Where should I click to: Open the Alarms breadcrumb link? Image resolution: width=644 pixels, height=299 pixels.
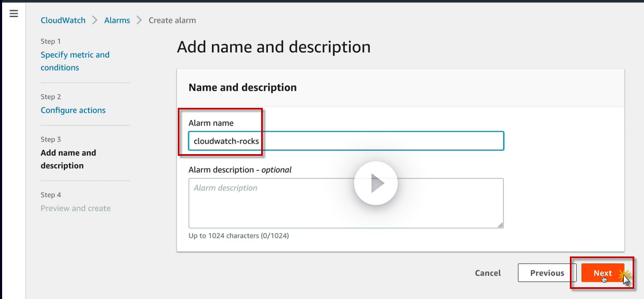[x=117, y=20]
